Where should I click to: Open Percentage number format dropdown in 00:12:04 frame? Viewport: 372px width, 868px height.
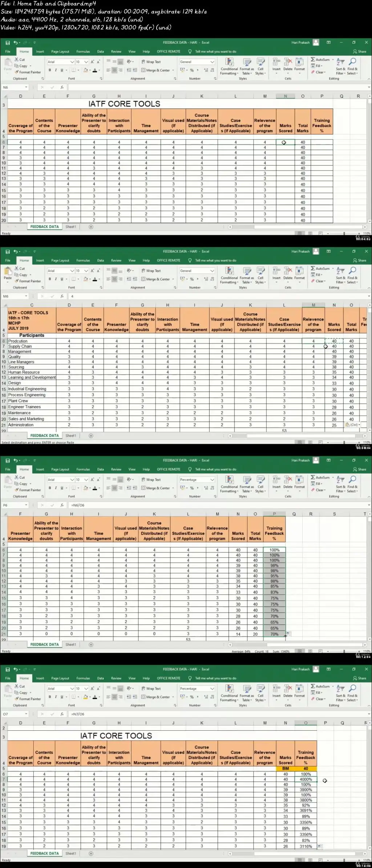pos(212,480)
